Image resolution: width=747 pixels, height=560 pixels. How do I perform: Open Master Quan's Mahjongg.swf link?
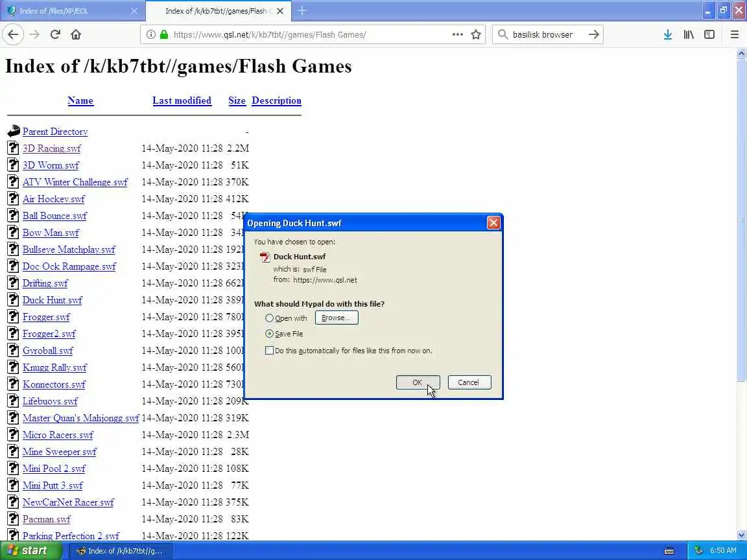80,418
